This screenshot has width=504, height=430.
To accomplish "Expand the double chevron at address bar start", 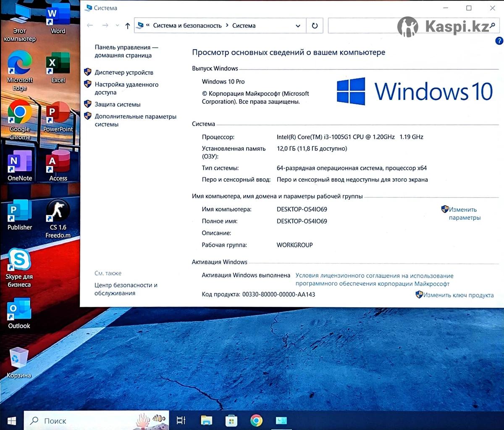I will click(148, 26).
